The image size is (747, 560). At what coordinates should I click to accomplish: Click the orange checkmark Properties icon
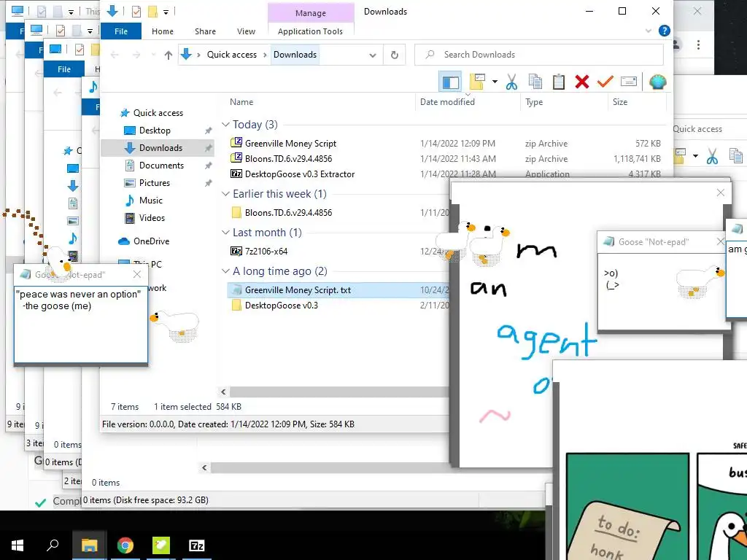click(605, 82)
